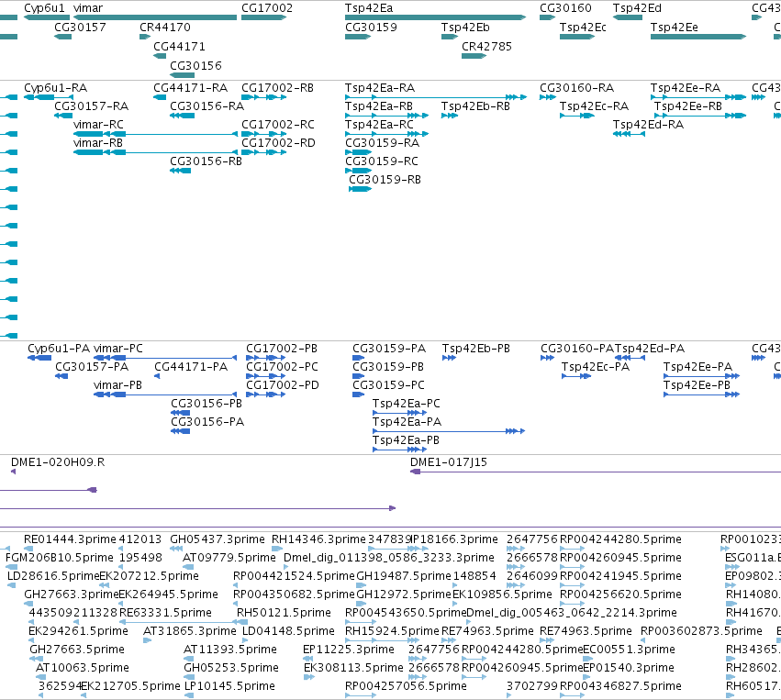The image size is (781, 700).
Task: Open the CG17002-RB transcript
Action: coord(264,97)
